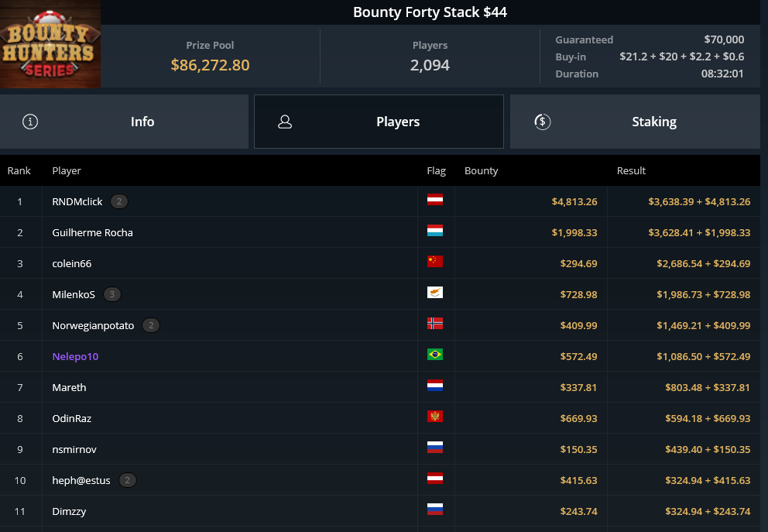Click the China flag next to colein66
This screenshot has height=532, width=768.
(x=435, y=261)
